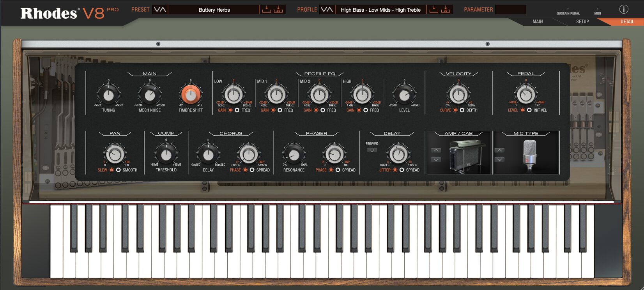Select Velocity CURVE radio button
The width and height of the screenshot is (644, 290).
coord(455,110)
